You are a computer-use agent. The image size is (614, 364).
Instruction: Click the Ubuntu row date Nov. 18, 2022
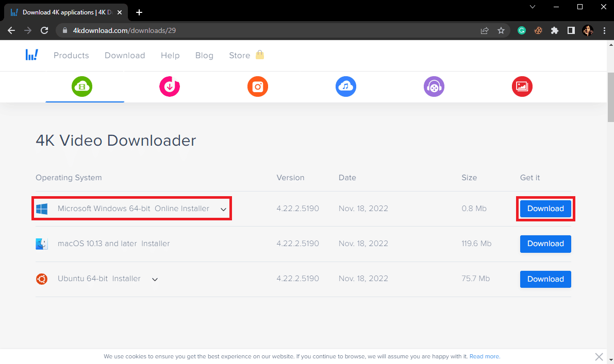click(x=363, y=279)
